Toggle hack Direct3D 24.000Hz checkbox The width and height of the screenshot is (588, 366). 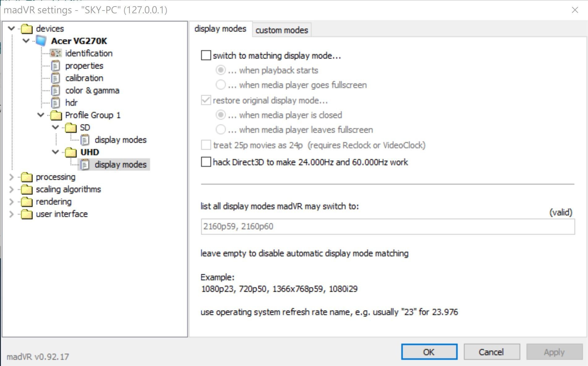tap(206, 162)
